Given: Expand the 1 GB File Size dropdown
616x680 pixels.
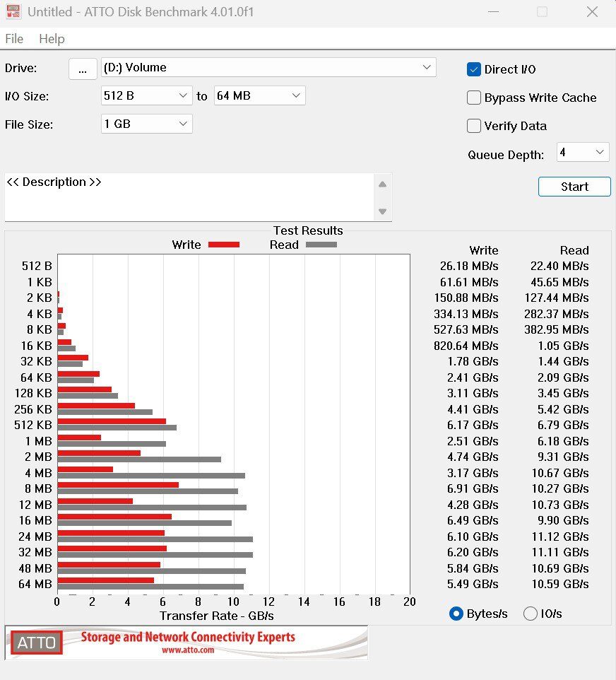Looking at the screenshot, I should [147, 124].
